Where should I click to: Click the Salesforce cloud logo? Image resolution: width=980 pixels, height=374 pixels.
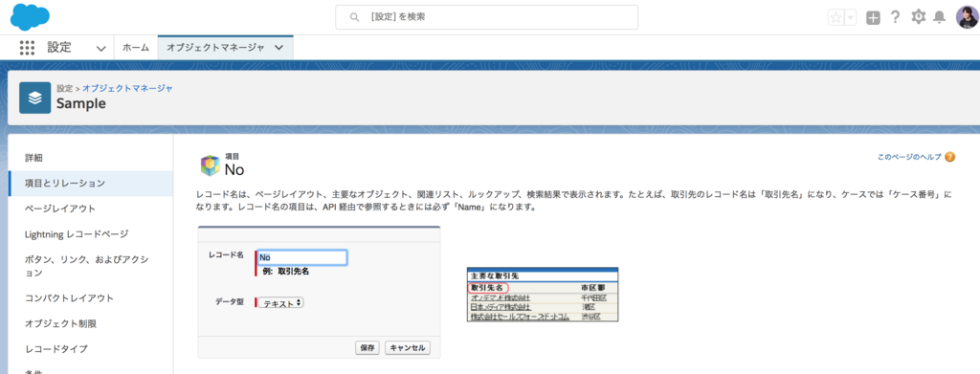point(30,16)
